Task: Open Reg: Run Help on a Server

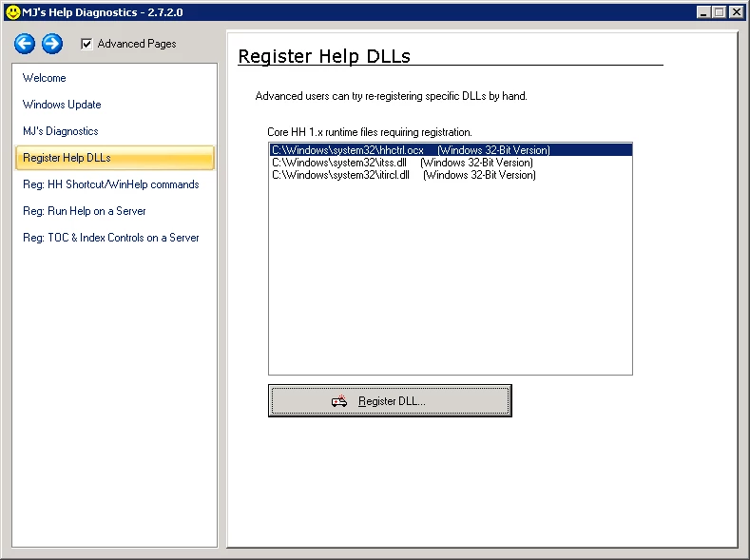Action: (x=85, y=211)
